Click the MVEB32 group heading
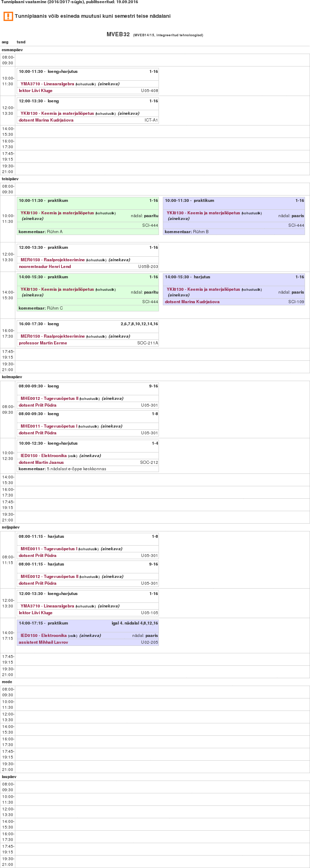 point(118,34)
